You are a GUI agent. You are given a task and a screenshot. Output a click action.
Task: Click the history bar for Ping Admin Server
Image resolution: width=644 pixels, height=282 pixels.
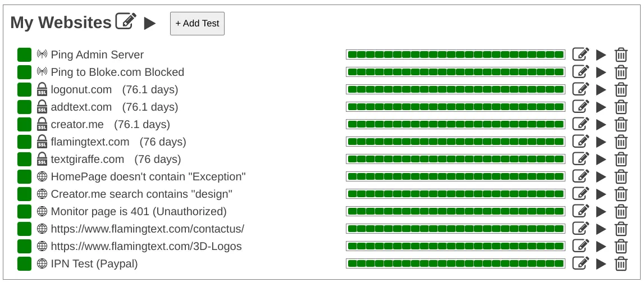[x=455, y=54]
